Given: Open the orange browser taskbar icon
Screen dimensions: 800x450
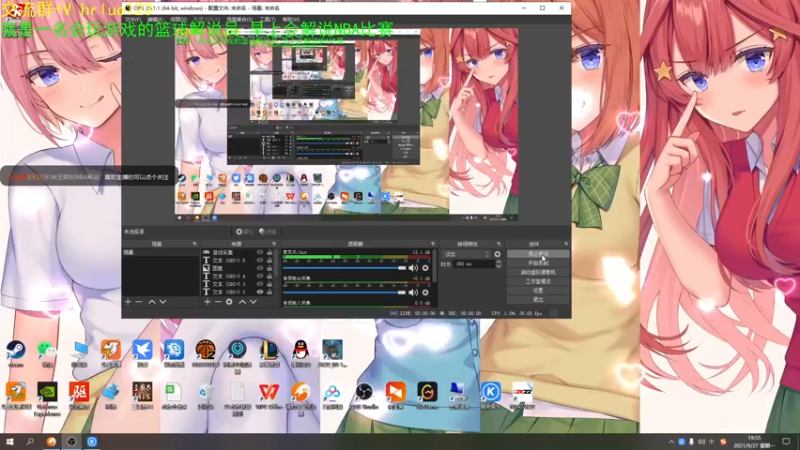Looking at the screenshot, I should point(51,442).
